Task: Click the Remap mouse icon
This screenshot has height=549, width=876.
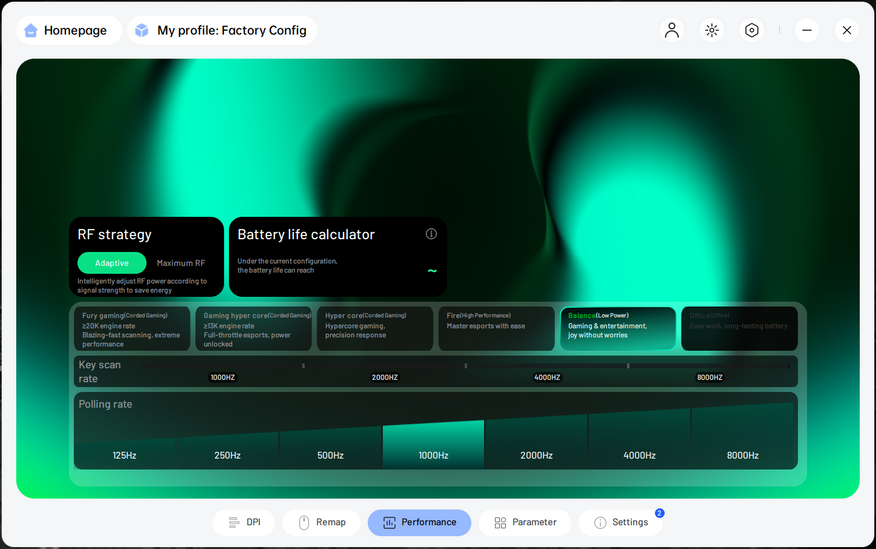Action: point(304,522)
